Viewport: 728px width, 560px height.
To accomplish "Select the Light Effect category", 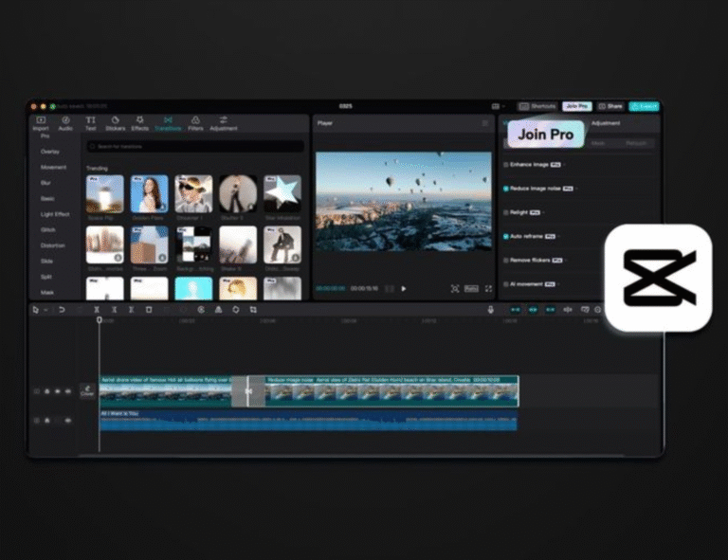I will 55,214.
